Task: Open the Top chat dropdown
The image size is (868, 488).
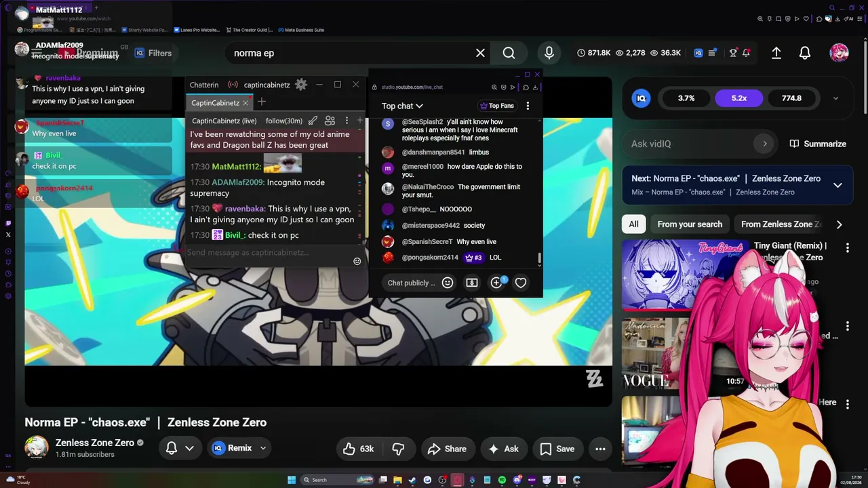Action: coord(402,106)
